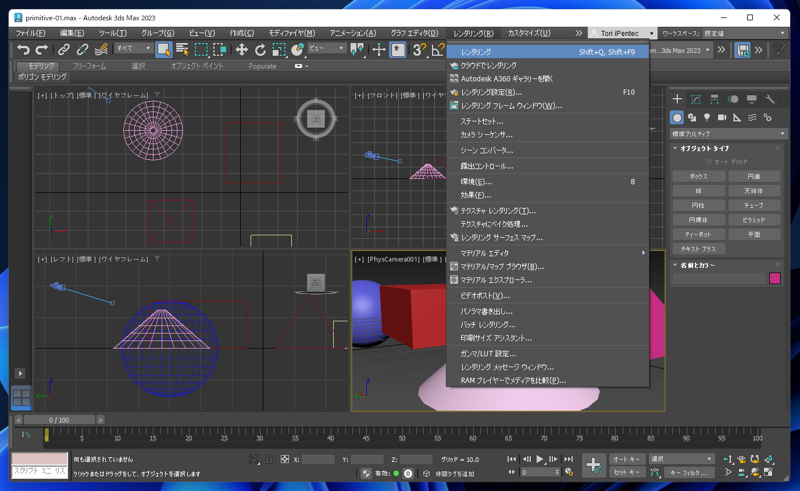Screen dimensions: 800x491
Task: Toggle the セット キー set key mode
Action: pyautogui.click(x=627, y=473)
